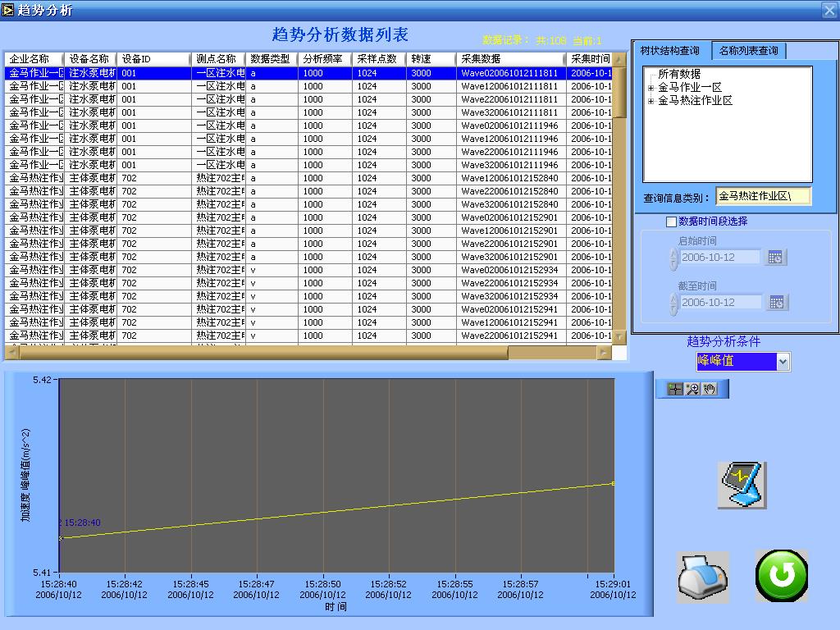
Task: Select the crosshair cursor tool above the chart
Action: coord(675,389)
